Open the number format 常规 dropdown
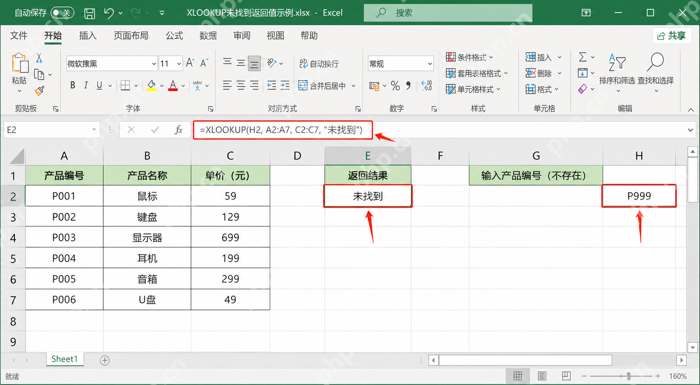 429,64
